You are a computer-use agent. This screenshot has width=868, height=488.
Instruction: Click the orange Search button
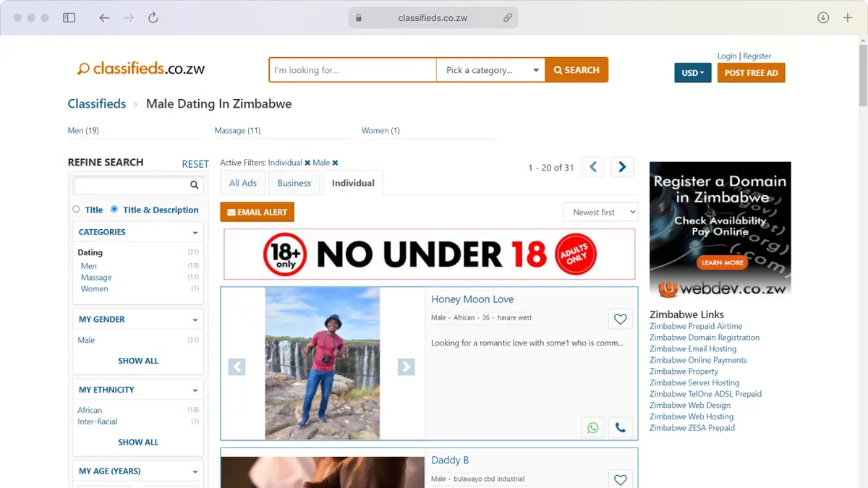[576, 70]
